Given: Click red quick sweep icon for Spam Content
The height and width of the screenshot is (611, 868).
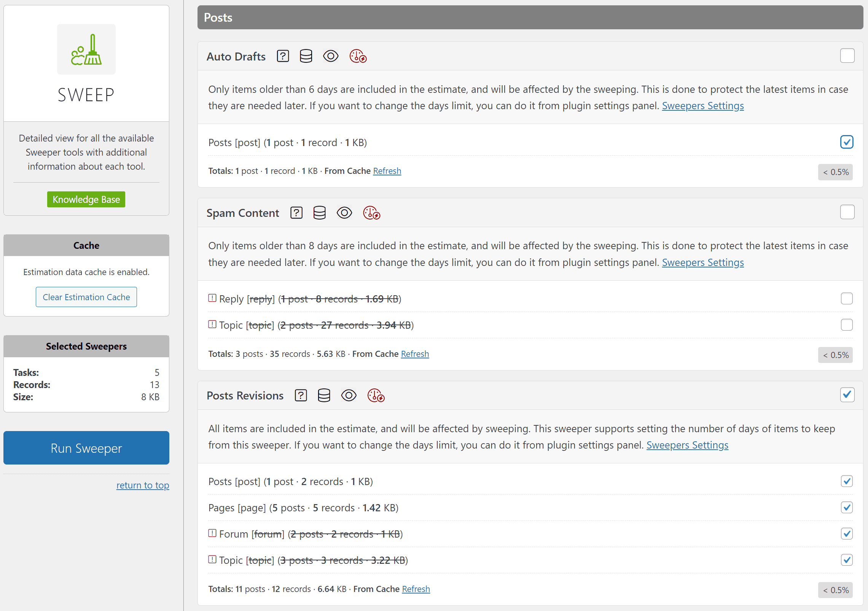Looking at the screenshot, I should (372, 213).
